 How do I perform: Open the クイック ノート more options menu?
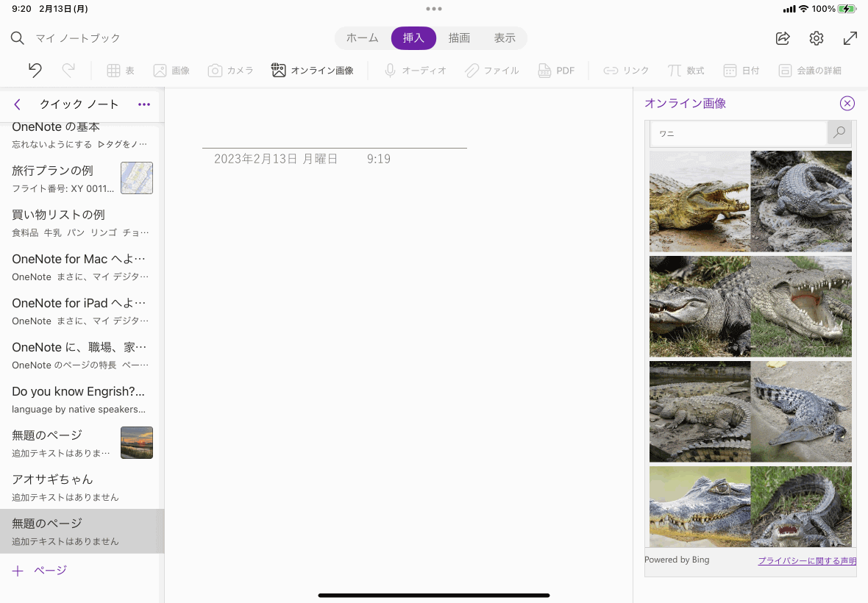point(144,104)
